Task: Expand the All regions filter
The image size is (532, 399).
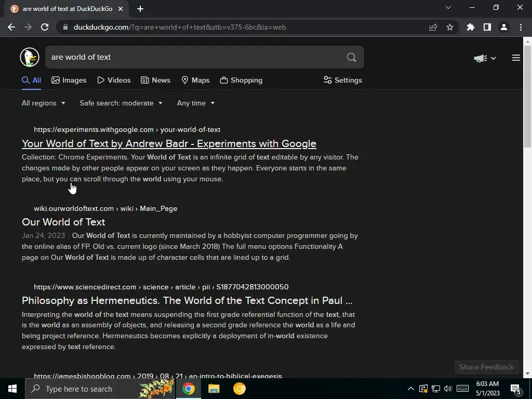Action: point(44,103)
